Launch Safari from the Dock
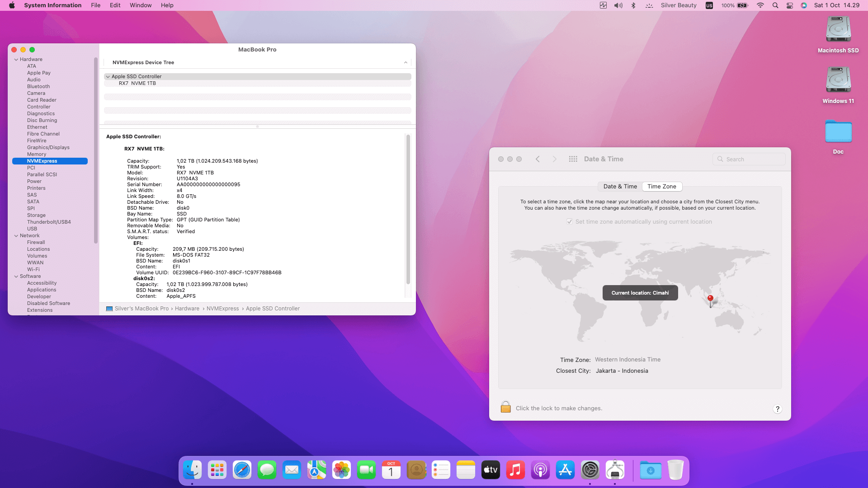This screenshot has width=868, height=488. (x=242, y=470)
